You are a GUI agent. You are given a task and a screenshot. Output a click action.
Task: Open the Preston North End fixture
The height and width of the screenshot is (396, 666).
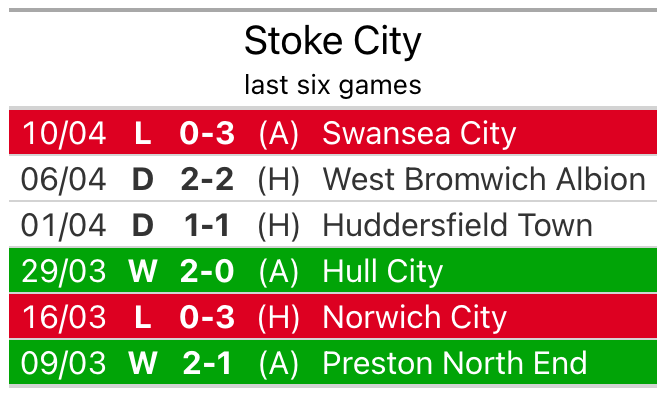333,362
